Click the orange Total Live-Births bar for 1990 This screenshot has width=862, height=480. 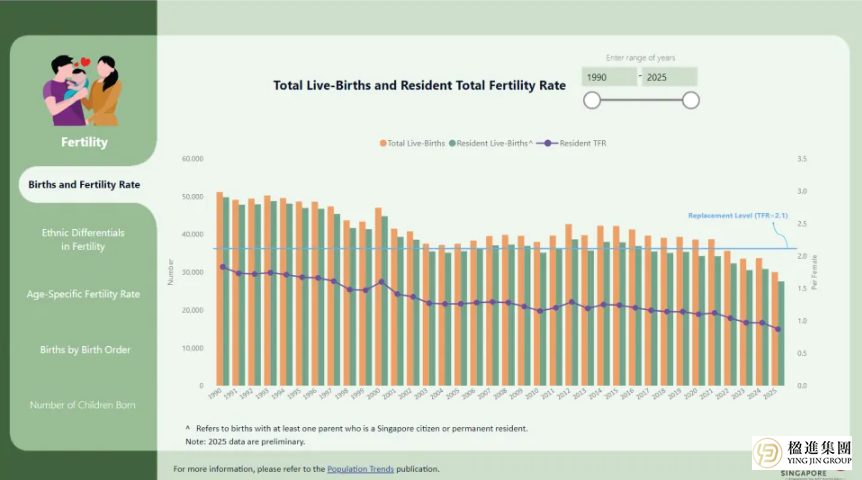coord(219,288)
